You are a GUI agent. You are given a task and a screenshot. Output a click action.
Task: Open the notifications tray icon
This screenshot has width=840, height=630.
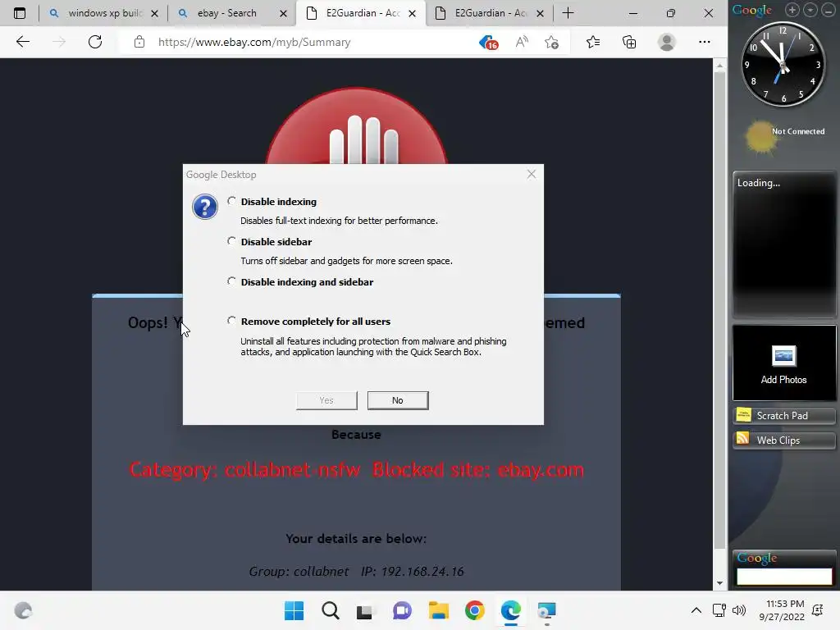(x=818, y=610)
